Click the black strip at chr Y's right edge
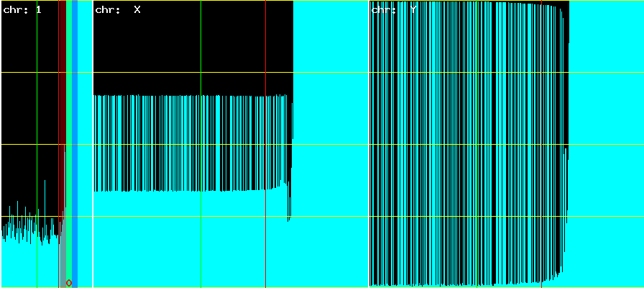 (566, 72)
